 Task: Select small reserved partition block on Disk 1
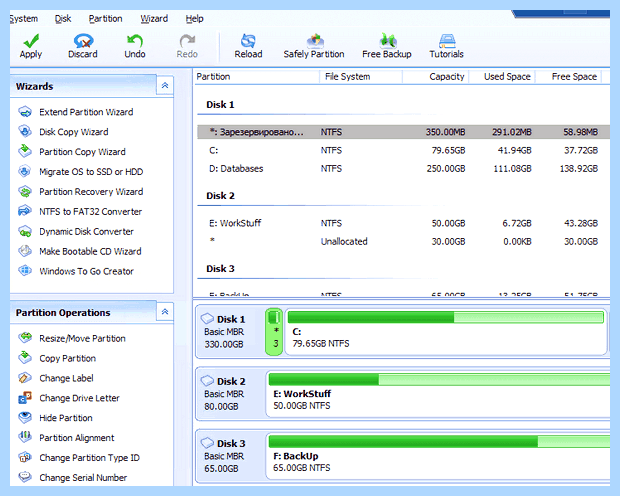274,332
